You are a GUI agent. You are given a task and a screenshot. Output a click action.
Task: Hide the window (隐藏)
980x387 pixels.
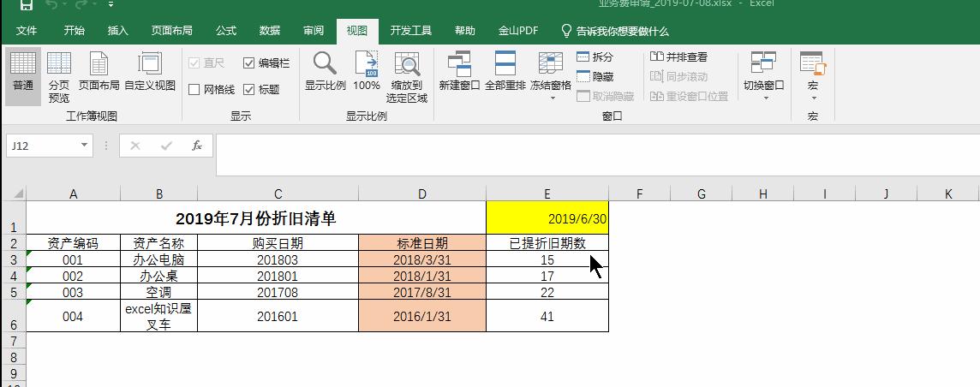tap(595, 77)
